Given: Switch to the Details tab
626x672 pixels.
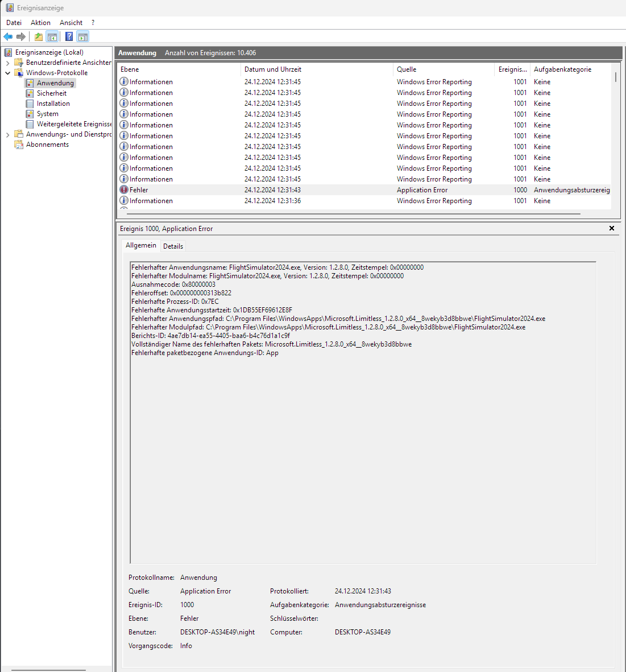Looking at the screenshot, I should (x=173, y=246).
